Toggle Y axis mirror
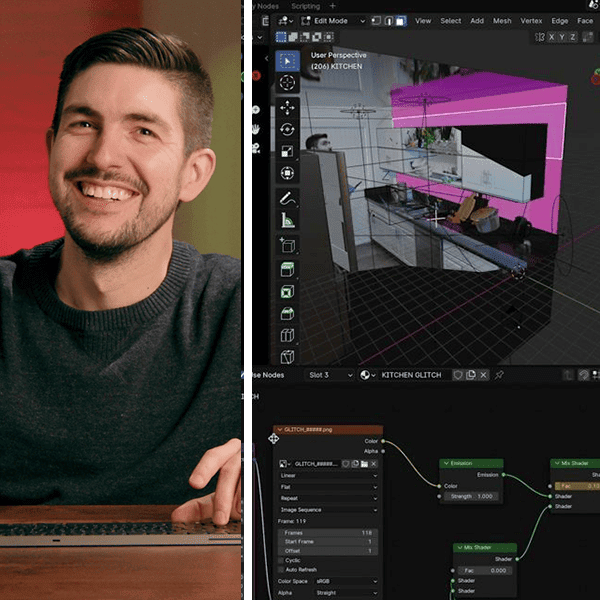 [562, 37]
